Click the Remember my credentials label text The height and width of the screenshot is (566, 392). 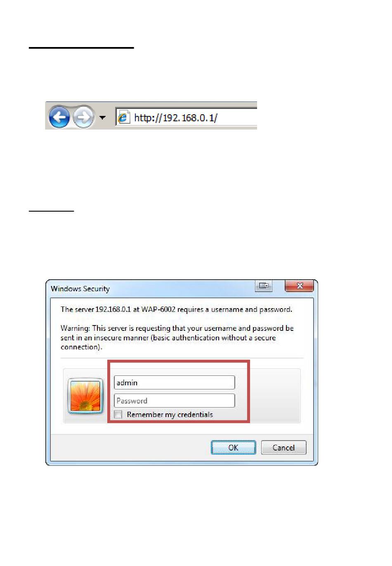click(x=170, y=415)
